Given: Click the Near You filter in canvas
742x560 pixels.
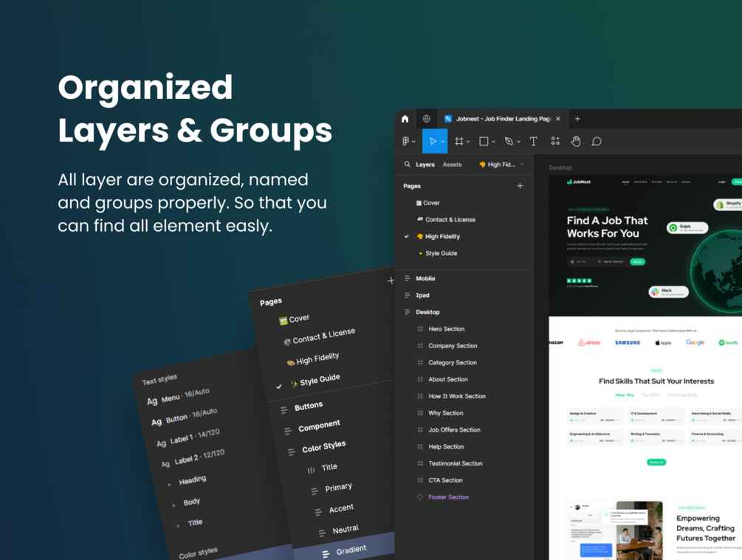Looking at the screenshot, I should [x=625, y=395].
